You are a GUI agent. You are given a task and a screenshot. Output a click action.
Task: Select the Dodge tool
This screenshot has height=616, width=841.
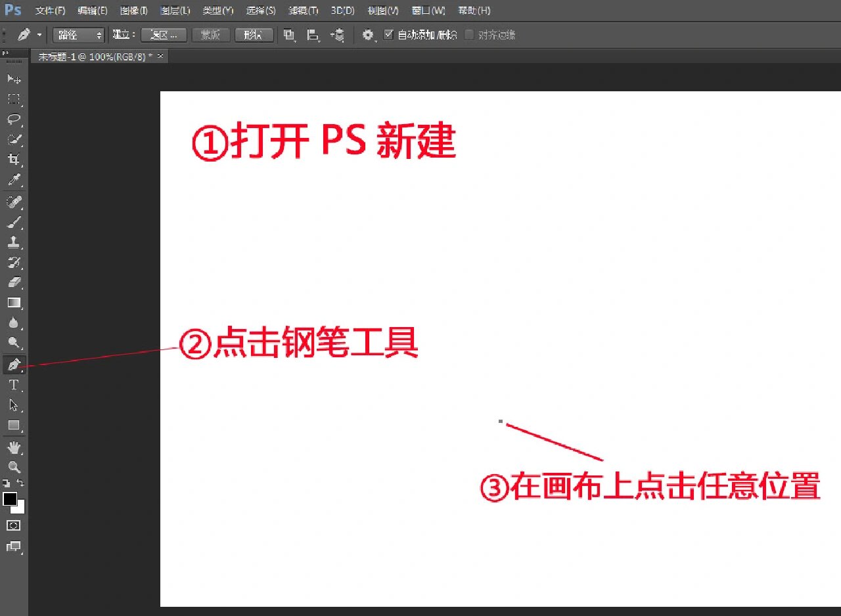pos(14,343)
